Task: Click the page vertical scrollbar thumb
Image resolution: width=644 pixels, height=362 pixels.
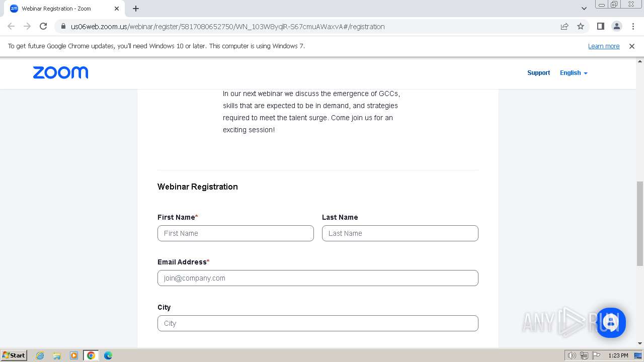Action: [x=640, y=224]
